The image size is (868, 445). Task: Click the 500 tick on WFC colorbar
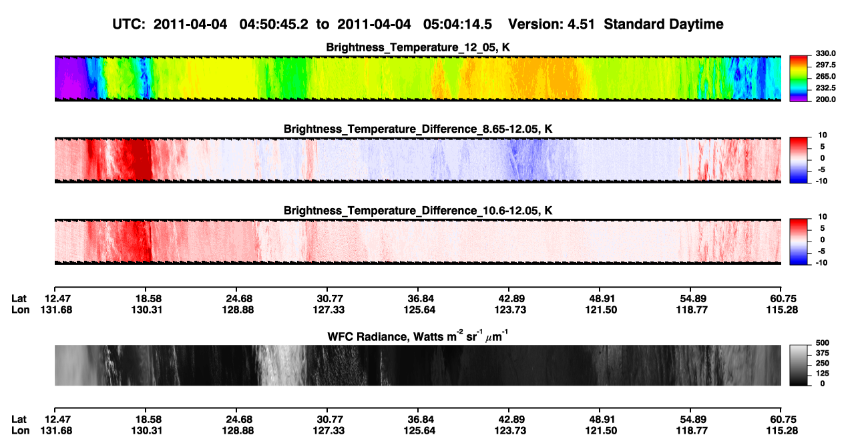[x=823, y=342]
